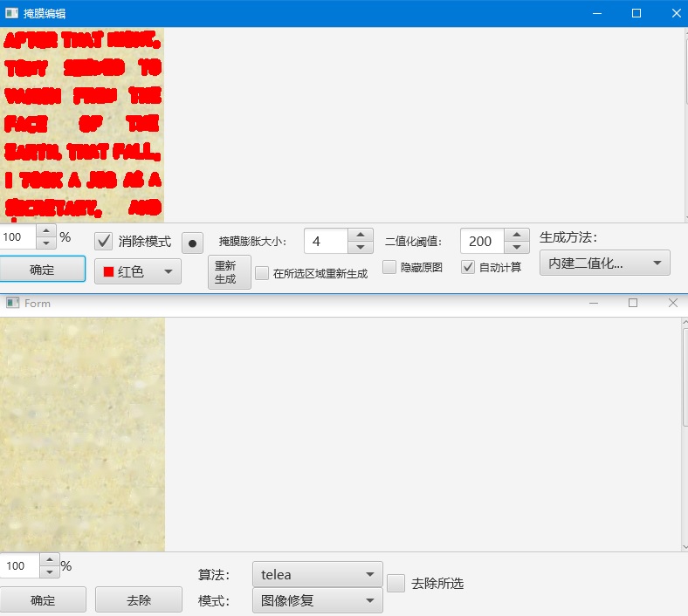Click the 模式 label in Form window

214,600
